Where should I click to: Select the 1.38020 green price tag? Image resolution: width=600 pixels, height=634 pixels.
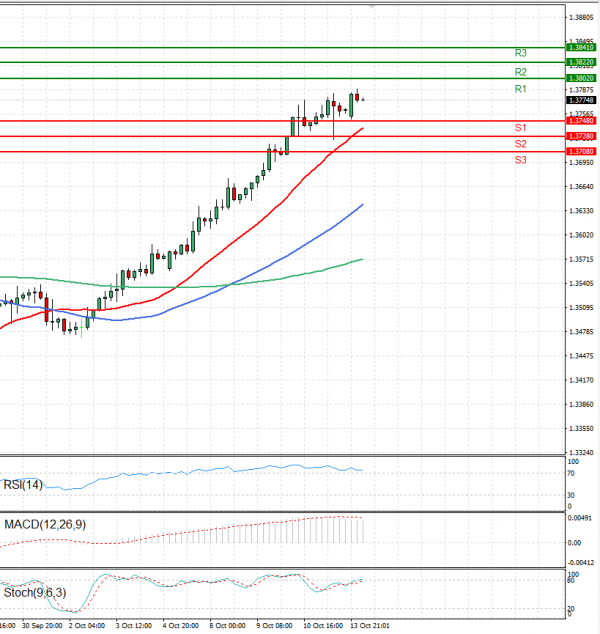tap(581, 78)
